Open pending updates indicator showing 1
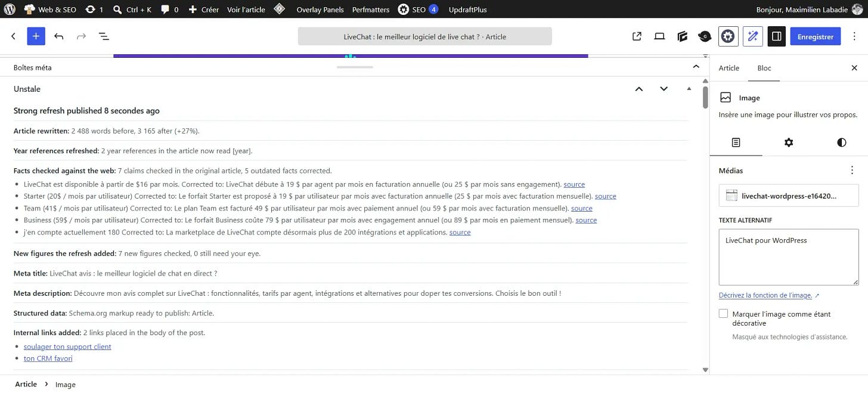 (94, 9)
